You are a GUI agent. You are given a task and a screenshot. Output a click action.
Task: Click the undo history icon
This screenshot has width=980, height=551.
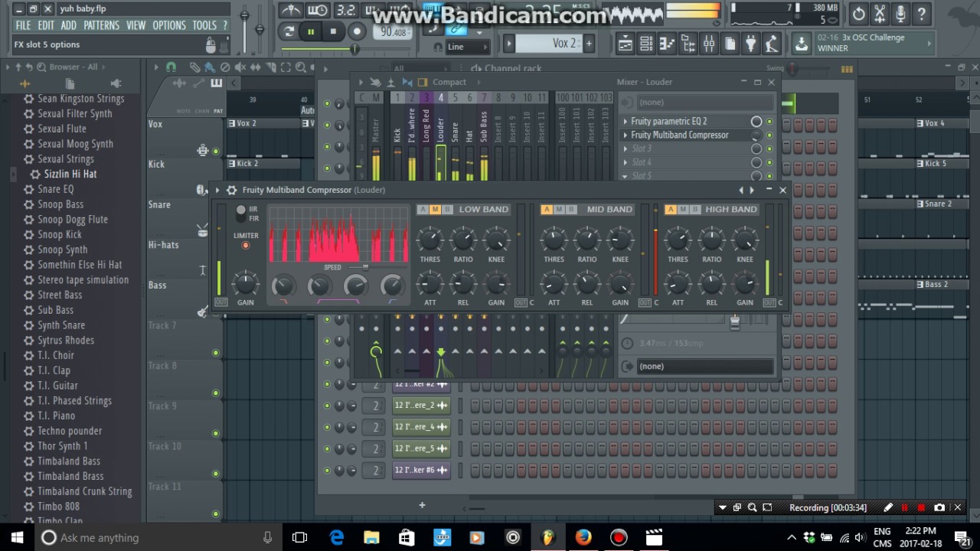[858, 14]
